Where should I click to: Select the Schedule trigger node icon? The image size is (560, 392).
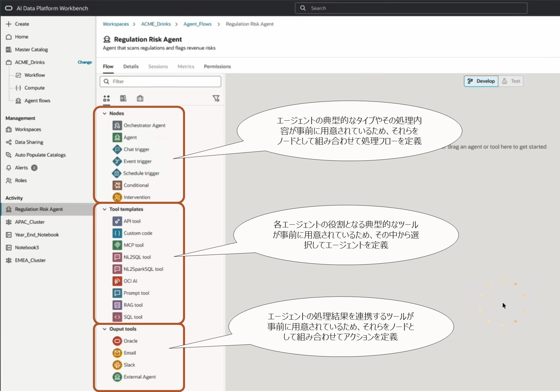(117, 173)
